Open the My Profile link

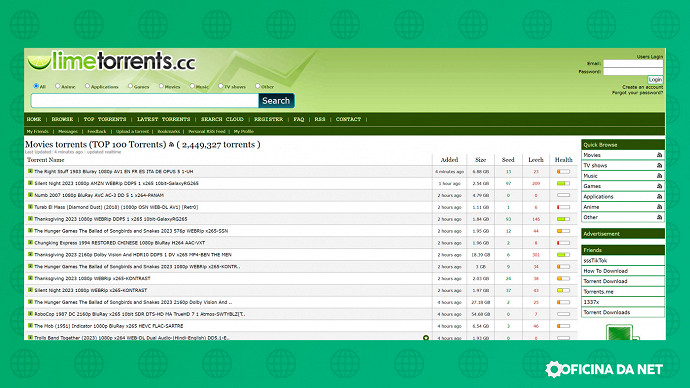click(244, 132)
